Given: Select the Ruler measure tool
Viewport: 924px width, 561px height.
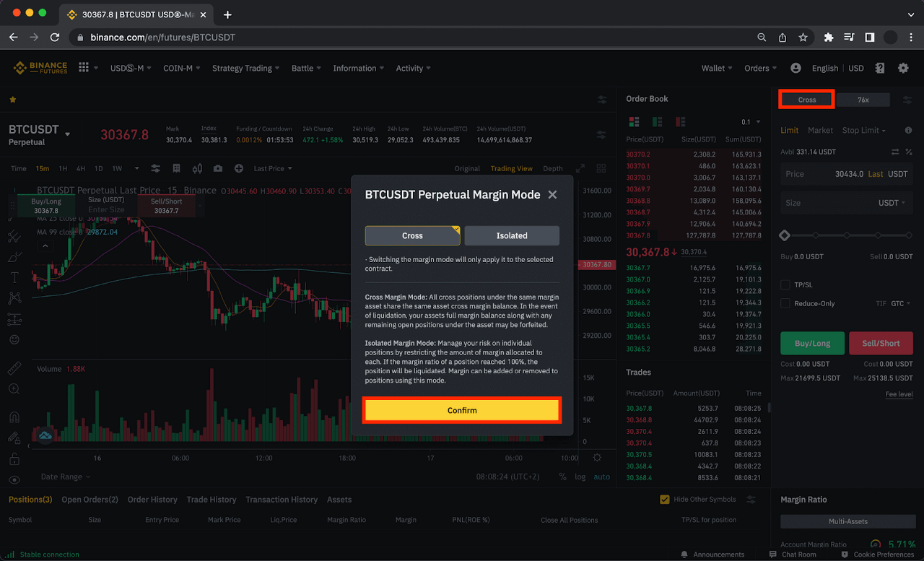Looking at the screenshot, I should pyautogui.click(x=14, y=368).
